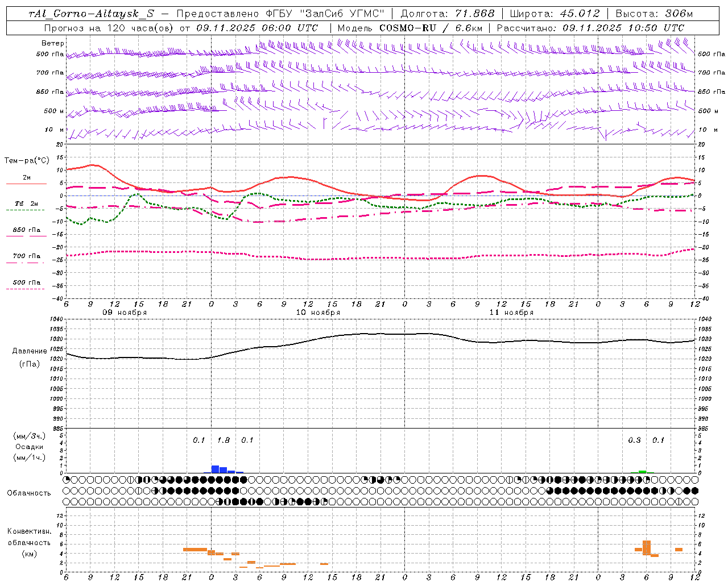
Task: Click the tallest orange convective cloud bar
Action: coord(646,548)
